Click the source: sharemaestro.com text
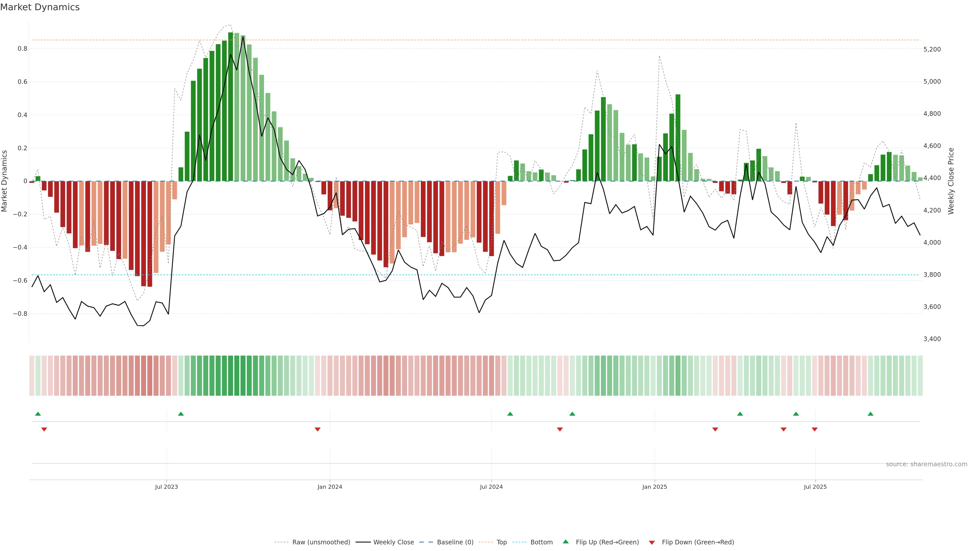The image size is (980, 551). click(926, 464)
